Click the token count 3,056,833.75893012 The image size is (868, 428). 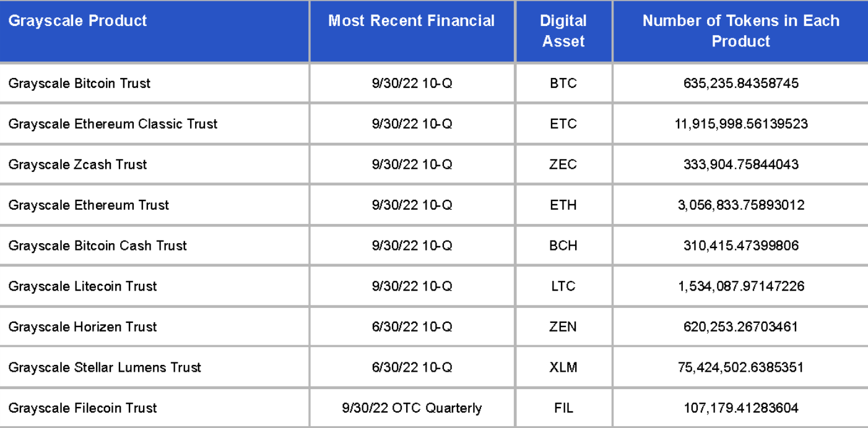[740, 205]
